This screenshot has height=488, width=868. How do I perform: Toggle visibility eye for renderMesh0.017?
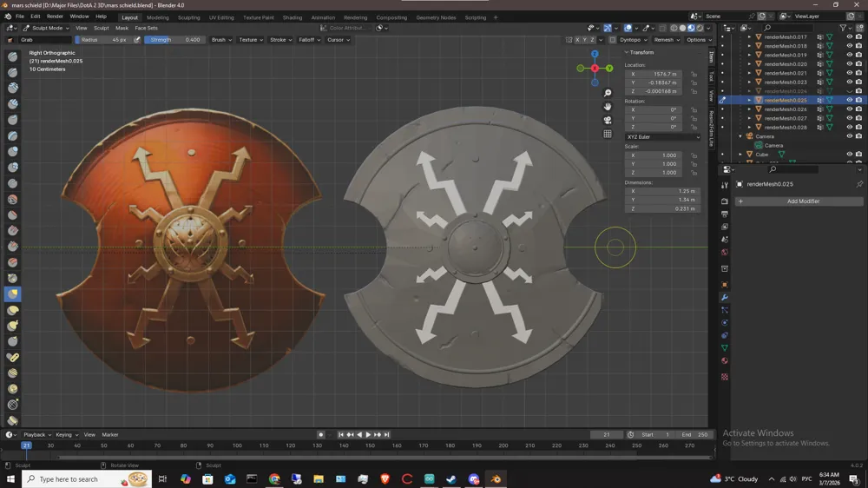[849, 37]
